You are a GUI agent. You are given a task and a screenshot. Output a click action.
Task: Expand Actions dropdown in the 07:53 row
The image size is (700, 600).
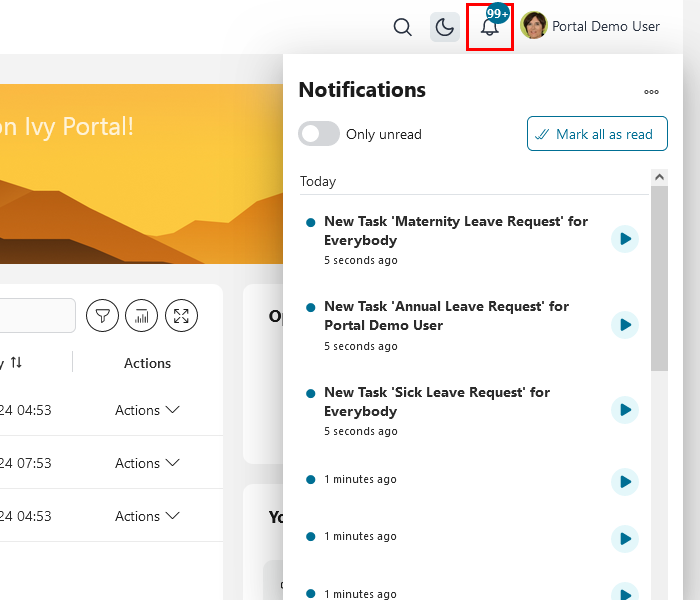point(147,463)
